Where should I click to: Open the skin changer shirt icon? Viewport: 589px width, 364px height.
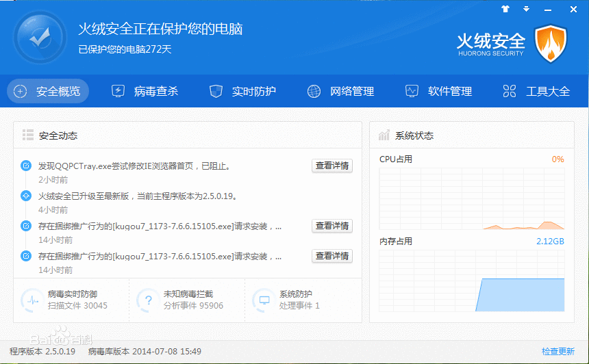[505, 9]
